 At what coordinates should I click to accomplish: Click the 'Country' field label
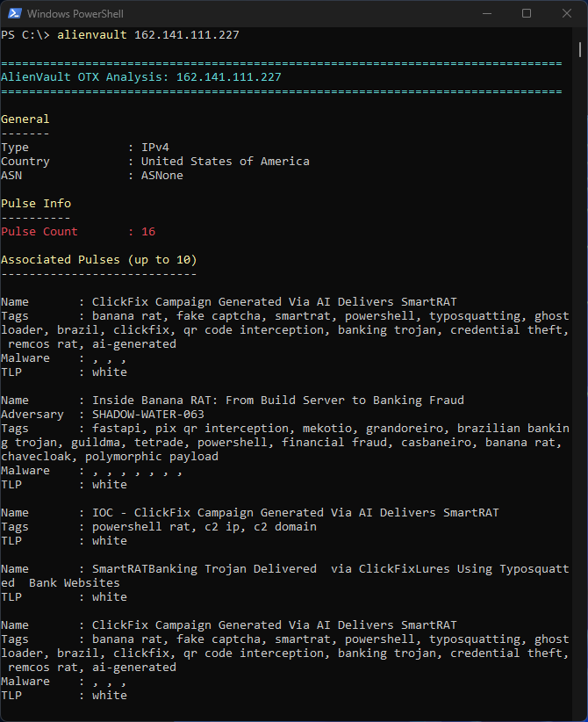pyautogui.click(x=25, y=161)
